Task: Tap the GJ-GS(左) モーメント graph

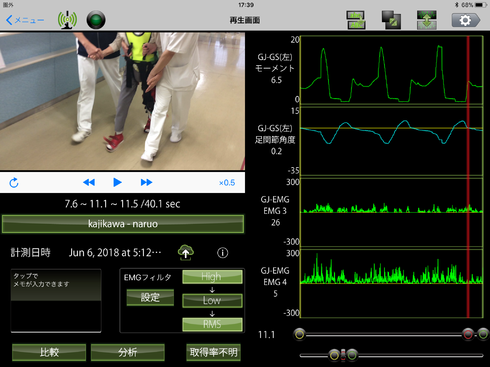Action: (x=391, y=70)
